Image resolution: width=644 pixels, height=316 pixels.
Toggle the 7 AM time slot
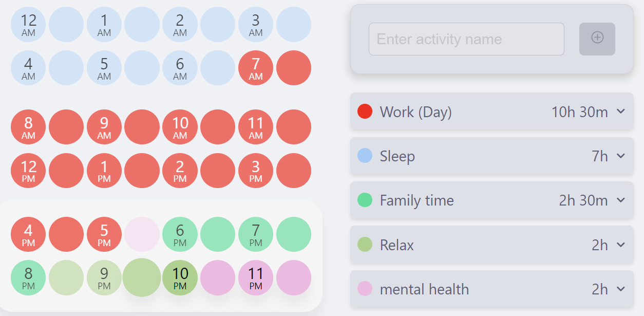tap(256, 68)
